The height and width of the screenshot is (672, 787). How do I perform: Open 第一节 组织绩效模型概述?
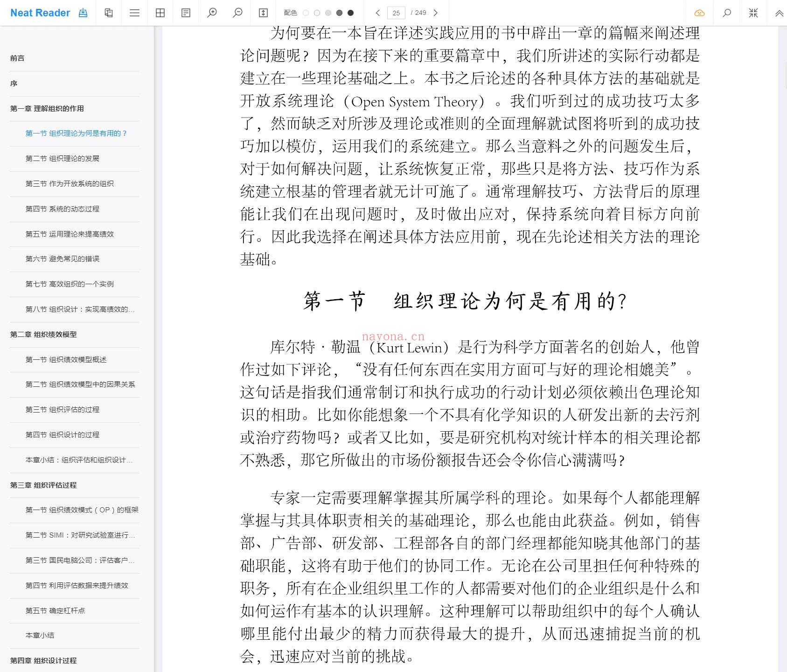tap(66, 360)
